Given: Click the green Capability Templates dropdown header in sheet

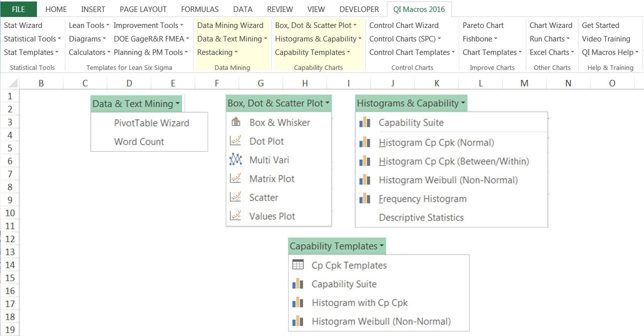Looking at the screenshot, I should pyautogui.click(x=337, y=246).
